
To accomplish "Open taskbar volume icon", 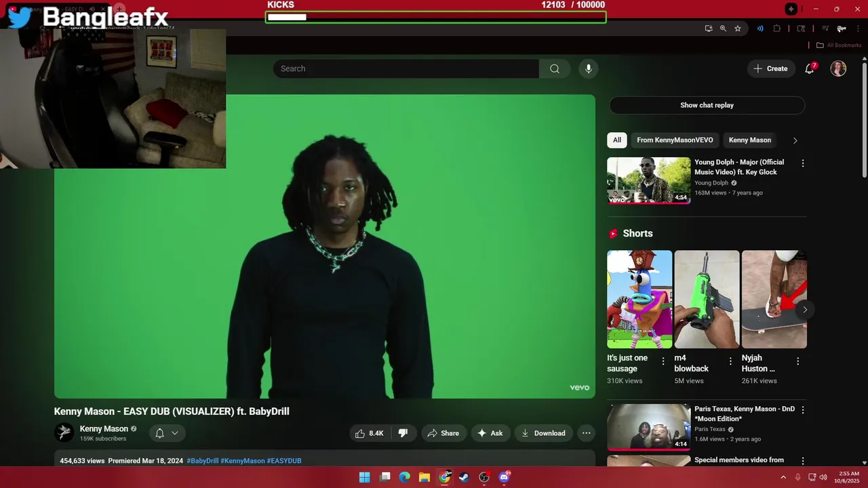I will [823, 477].
